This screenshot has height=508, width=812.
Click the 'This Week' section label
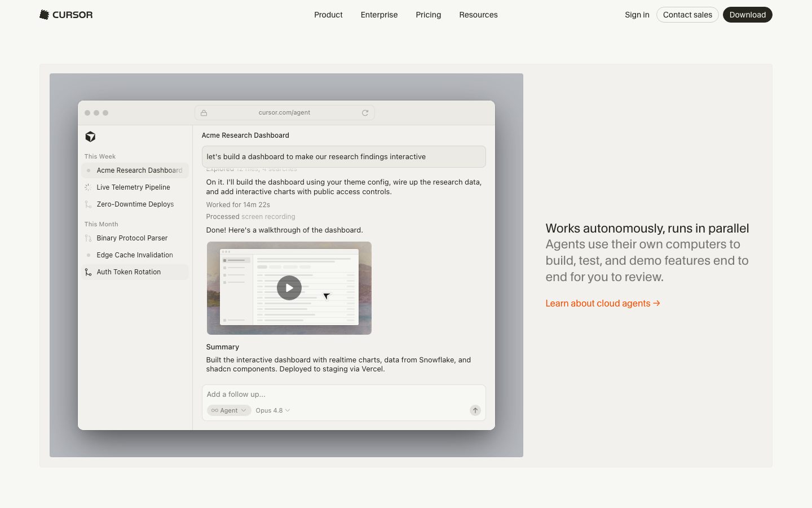coord(100,156)
